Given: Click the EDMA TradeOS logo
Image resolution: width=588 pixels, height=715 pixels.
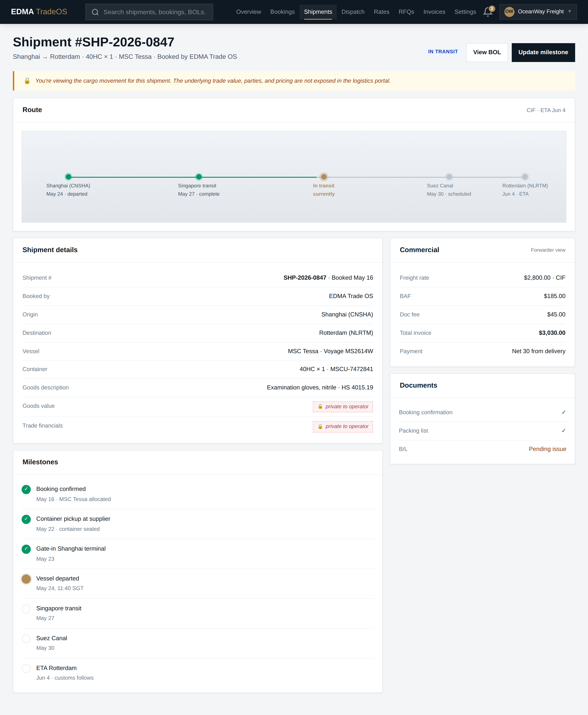Looking at the screenshot, I should 39,12.
